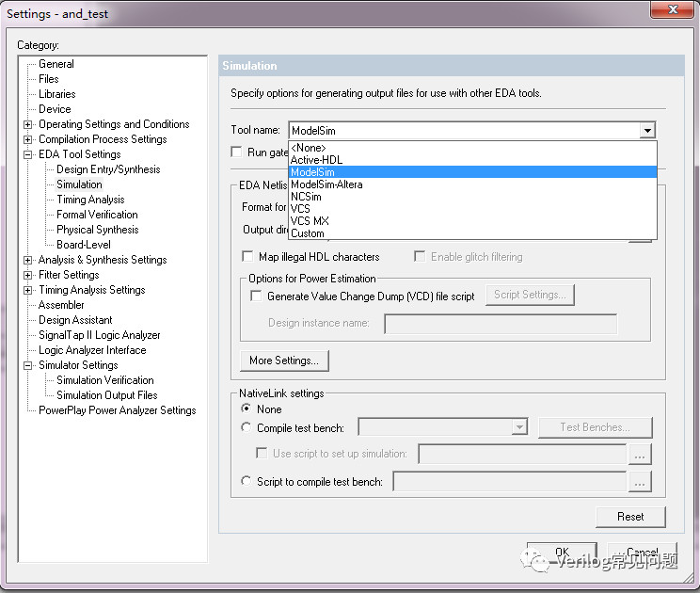Choose ModelSim-Altera from the tool list
Viewport: 700px width, 593px height.
point(472,184)
